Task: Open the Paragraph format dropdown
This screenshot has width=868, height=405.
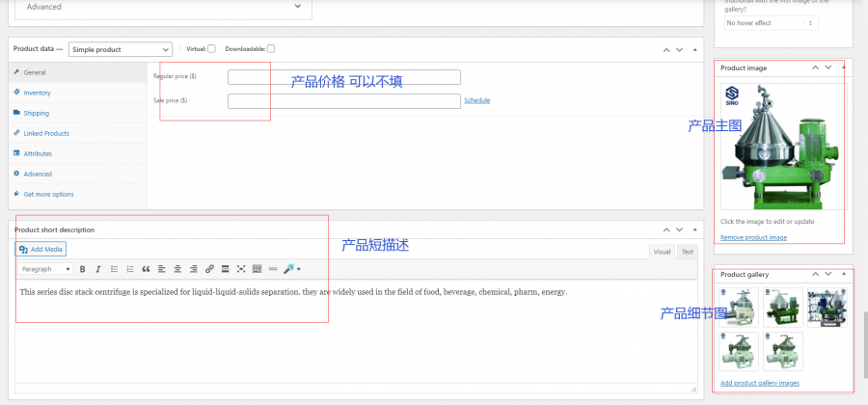Action: 45,269
